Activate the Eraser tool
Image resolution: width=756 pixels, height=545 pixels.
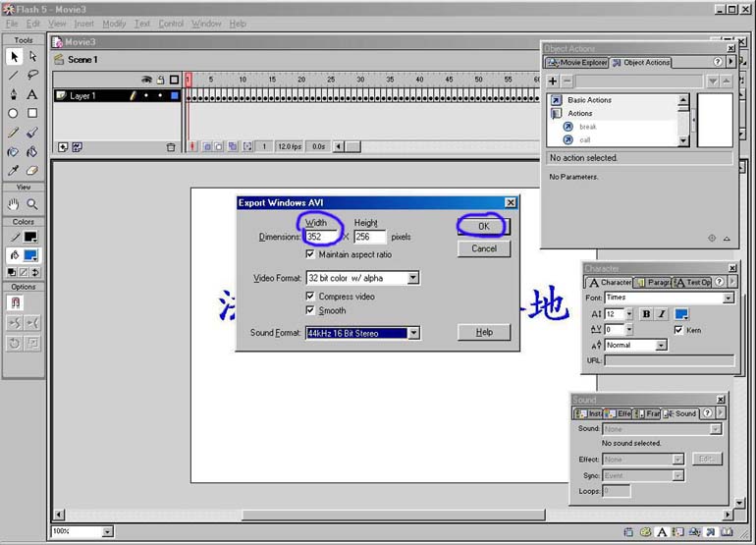pos(32,170)
